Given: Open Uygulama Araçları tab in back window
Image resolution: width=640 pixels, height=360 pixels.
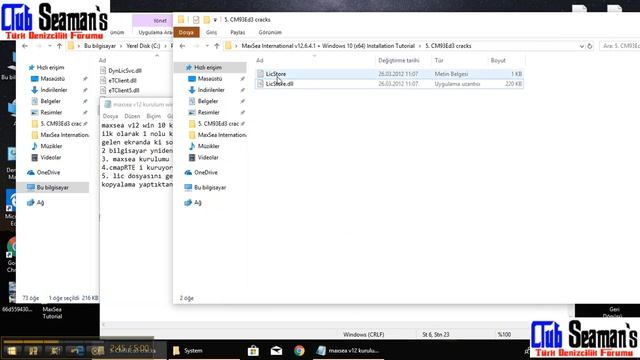Looking at the screenshot, I should 155,32.
